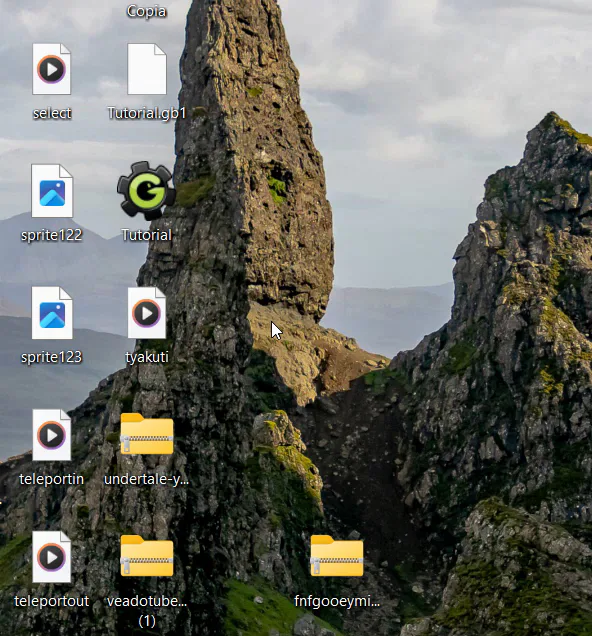Click the teleportin media file icon
The image size is (592, 636).
coord(51,435)
